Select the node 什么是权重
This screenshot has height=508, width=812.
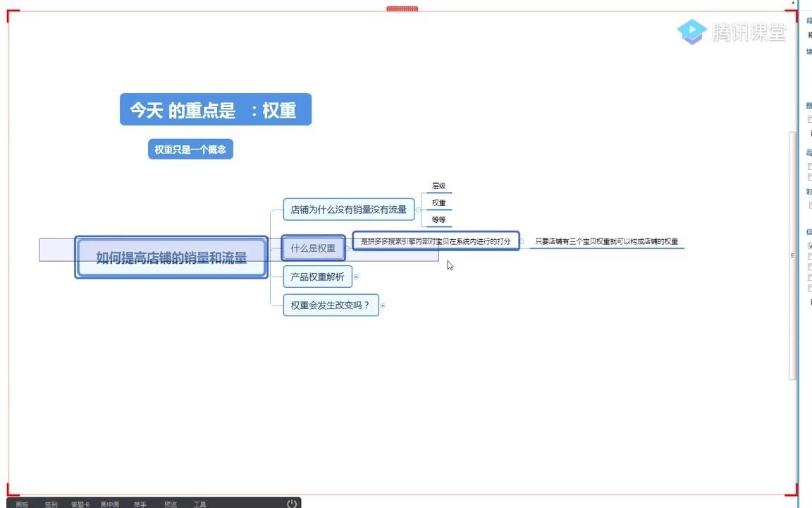[313, 248]
